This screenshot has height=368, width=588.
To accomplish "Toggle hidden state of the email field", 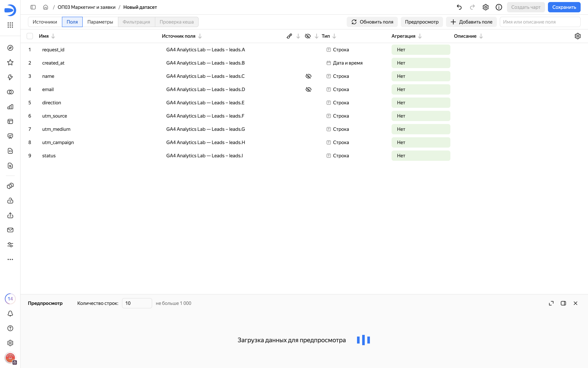I will coord(308,89).
